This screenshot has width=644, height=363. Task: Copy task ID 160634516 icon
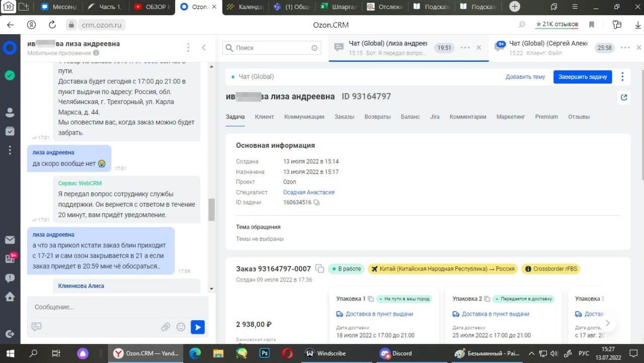(x=316, y=203)
